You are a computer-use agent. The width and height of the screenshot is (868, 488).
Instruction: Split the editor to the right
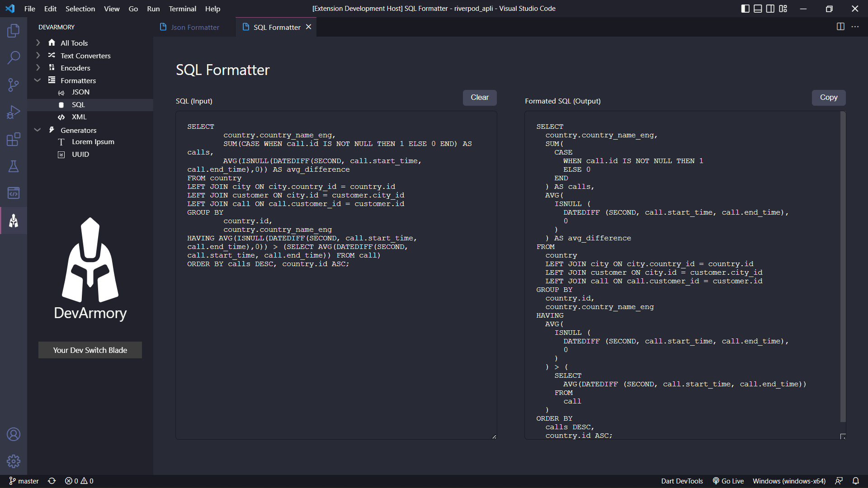[x=840, y=27]
